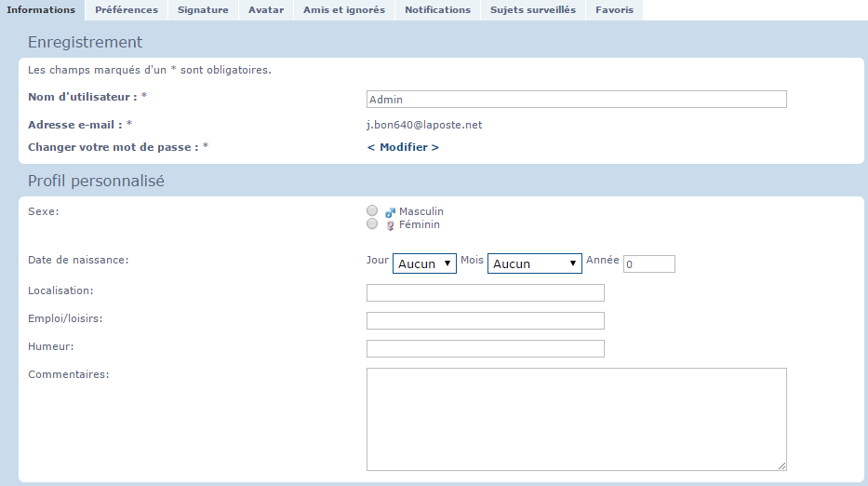The width and height of the screenshot is (868, 486).
Task: Click the male gender symbol icon
Action: point(391,212)
